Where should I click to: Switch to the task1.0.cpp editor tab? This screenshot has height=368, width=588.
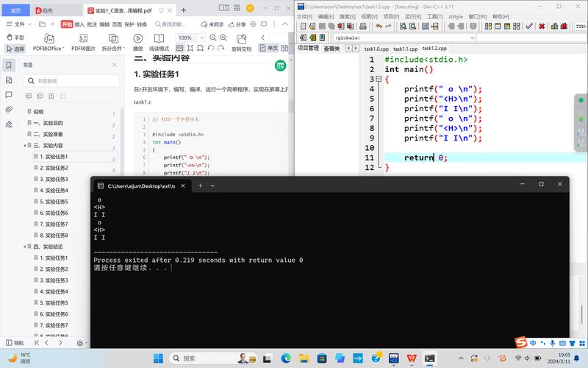click(376, 49)
